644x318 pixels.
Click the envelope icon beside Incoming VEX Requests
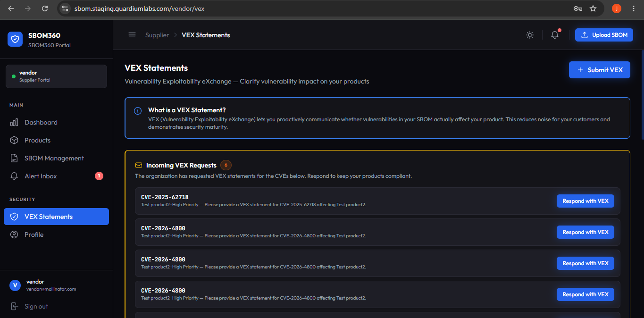[x=139, y=165]
